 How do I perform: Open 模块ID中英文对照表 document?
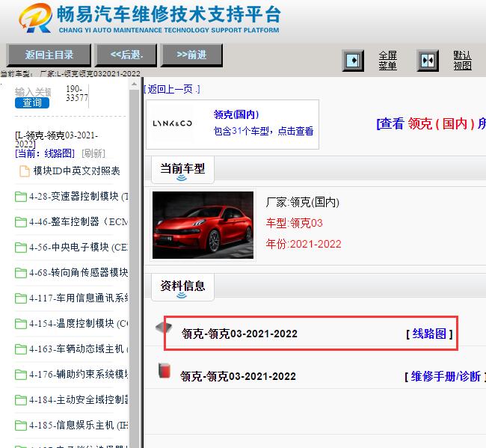(76, 171)
